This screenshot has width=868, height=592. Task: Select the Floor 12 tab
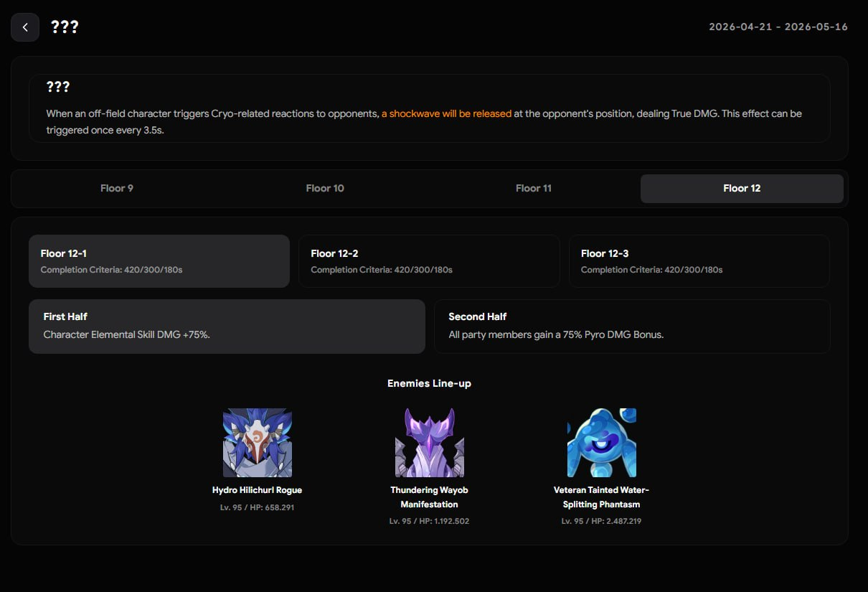[x=742, y=189]
